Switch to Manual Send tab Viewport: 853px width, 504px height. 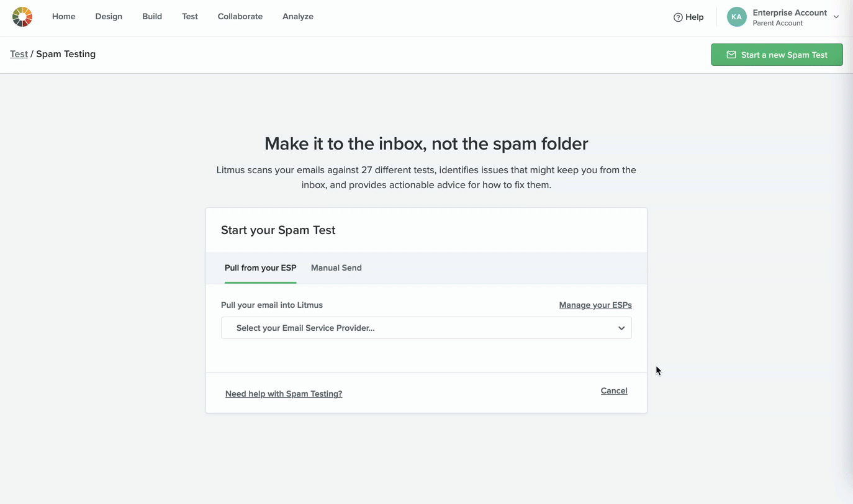click(336, 268)
